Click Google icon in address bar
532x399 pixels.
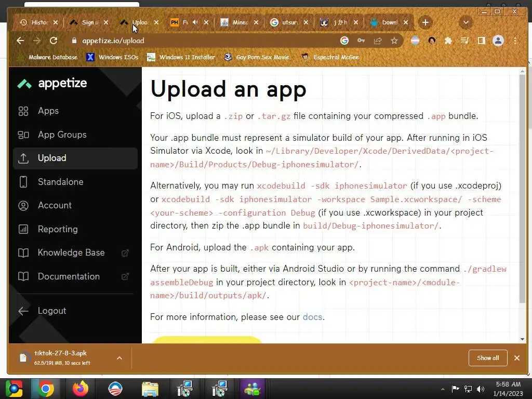click(344, 41)
